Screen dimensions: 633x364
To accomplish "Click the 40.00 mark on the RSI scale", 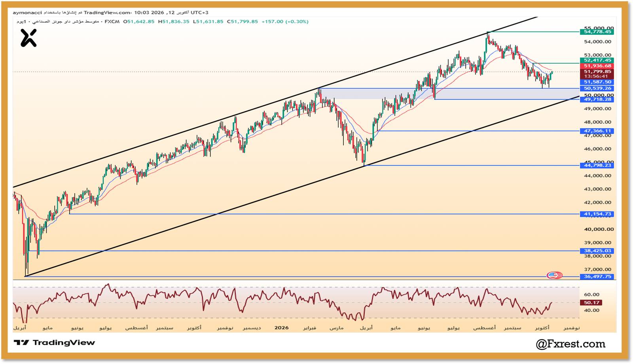I will click(x=591, y=311).
